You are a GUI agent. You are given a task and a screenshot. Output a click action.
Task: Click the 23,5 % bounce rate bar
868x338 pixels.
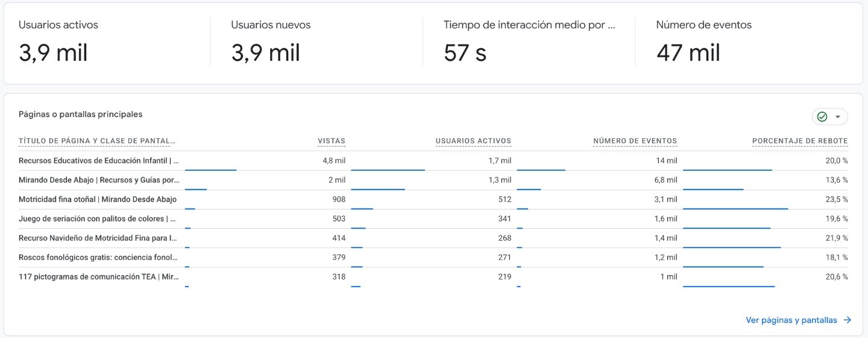735,209
